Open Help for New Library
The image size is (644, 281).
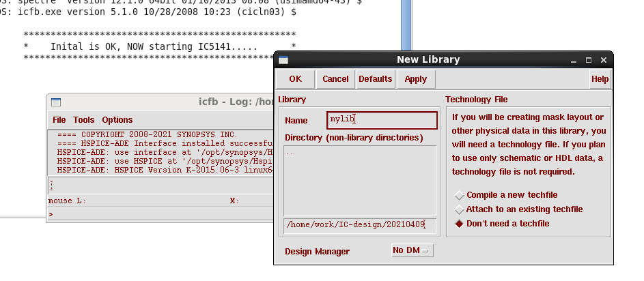point(600,79)
